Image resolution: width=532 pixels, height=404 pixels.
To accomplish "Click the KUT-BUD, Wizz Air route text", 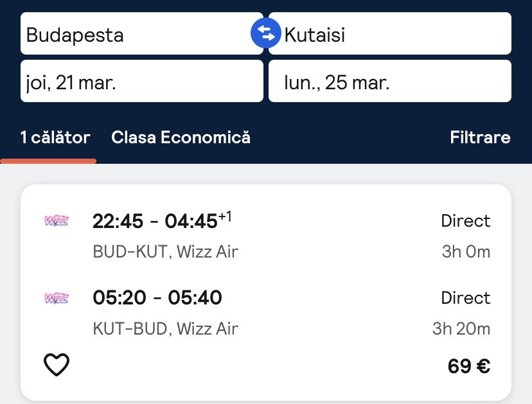I will 165,329.
